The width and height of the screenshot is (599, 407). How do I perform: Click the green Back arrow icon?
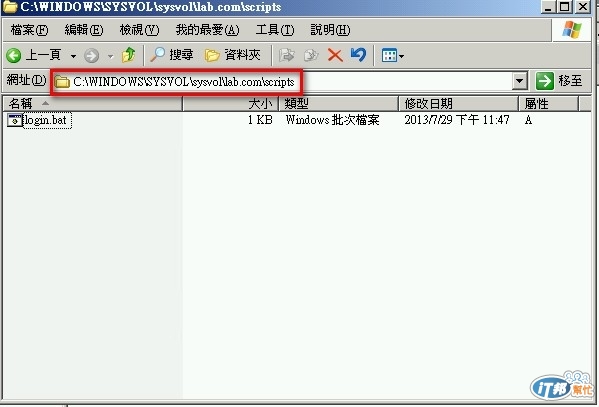click(x=14, y=56)
